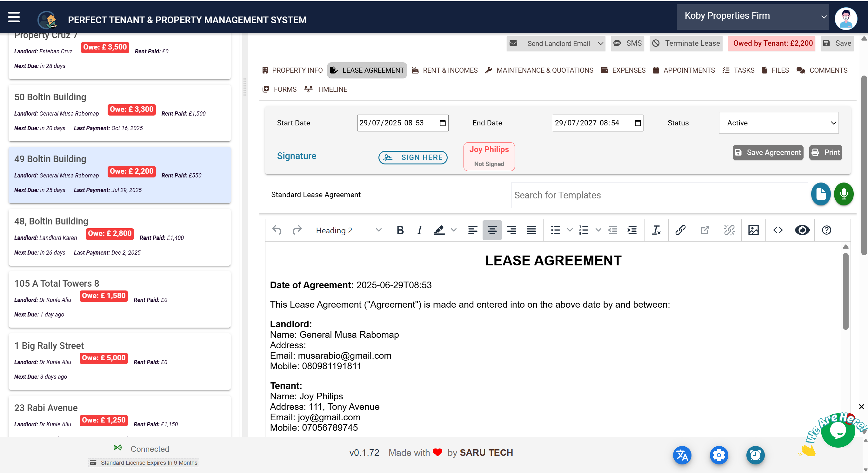
Task: Click the Save Agreement button
Action: tap(768, 152)
